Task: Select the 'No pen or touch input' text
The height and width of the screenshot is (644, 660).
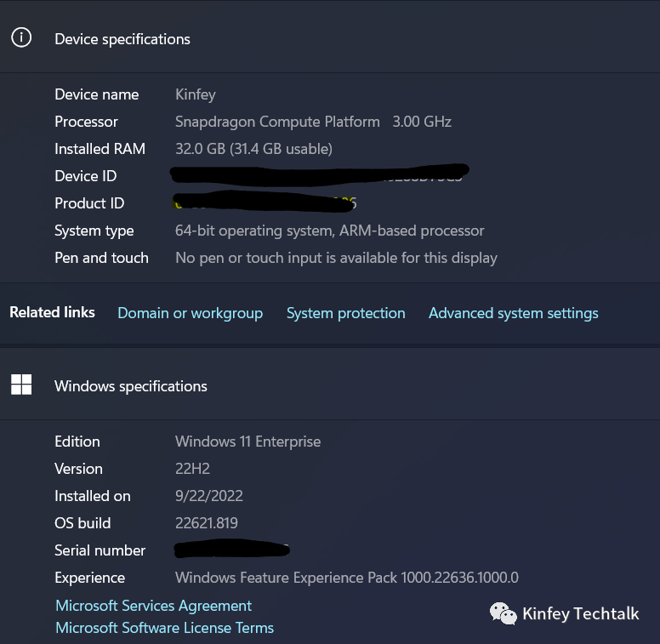Action: (x=336, y=258)
